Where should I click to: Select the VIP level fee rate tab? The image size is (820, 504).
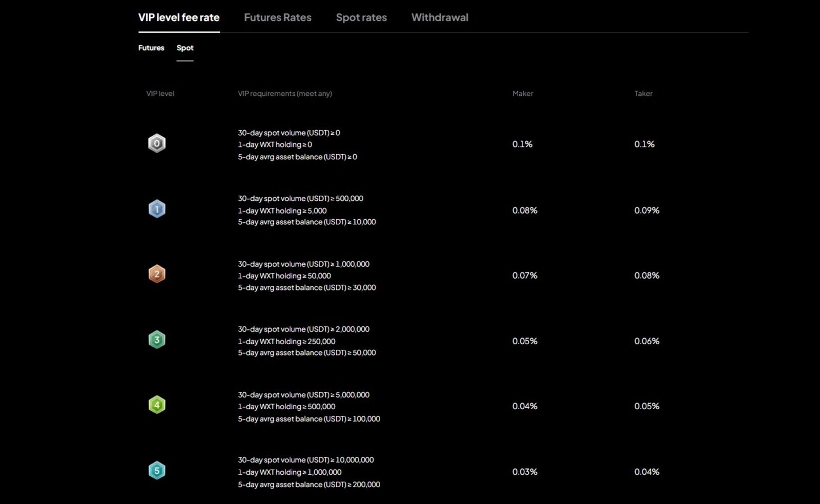coord(179,17)
